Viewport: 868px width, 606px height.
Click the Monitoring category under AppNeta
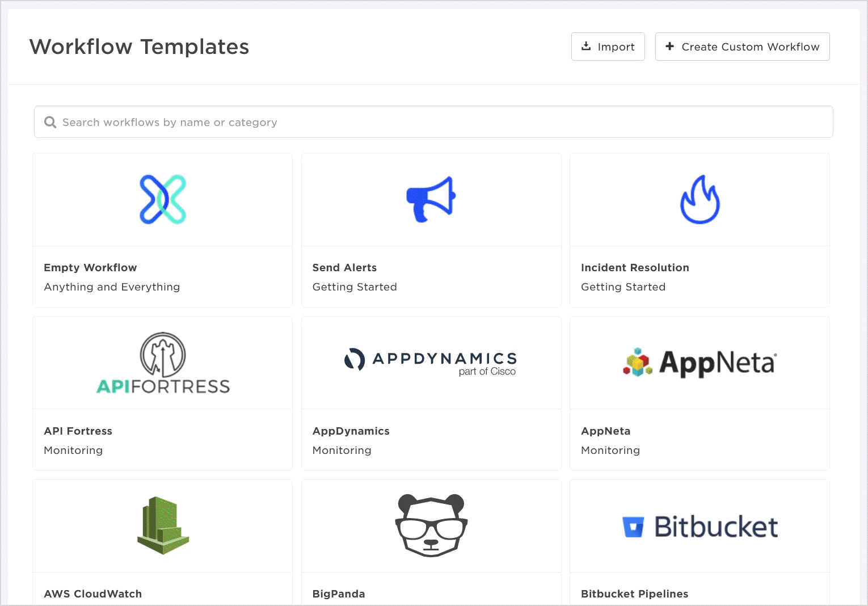610,451
